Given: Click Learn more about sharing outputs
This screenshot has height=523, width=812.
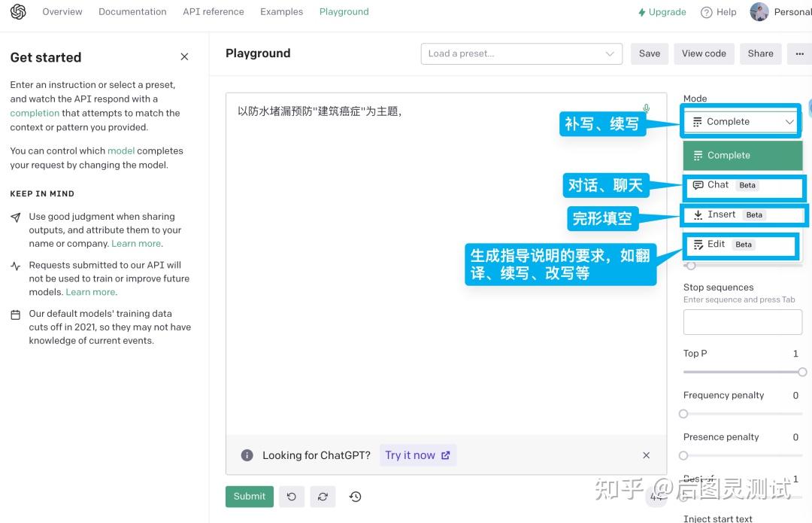Looking at the screenshot, I should [138, 244].
